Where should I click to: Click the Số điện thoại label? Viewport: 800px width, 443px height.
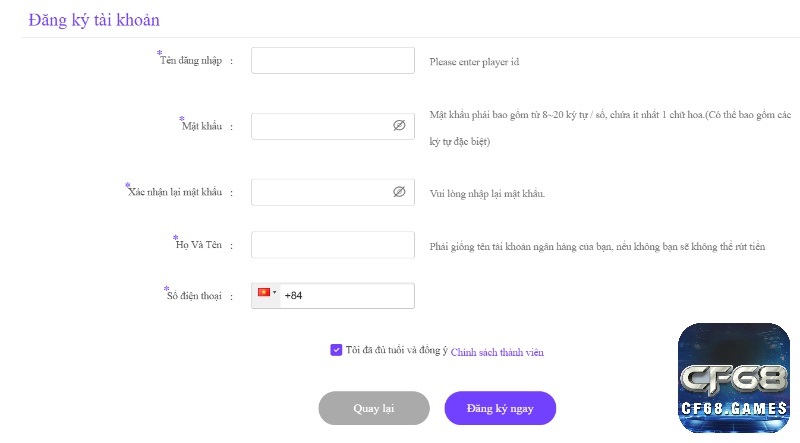point(194,296)
